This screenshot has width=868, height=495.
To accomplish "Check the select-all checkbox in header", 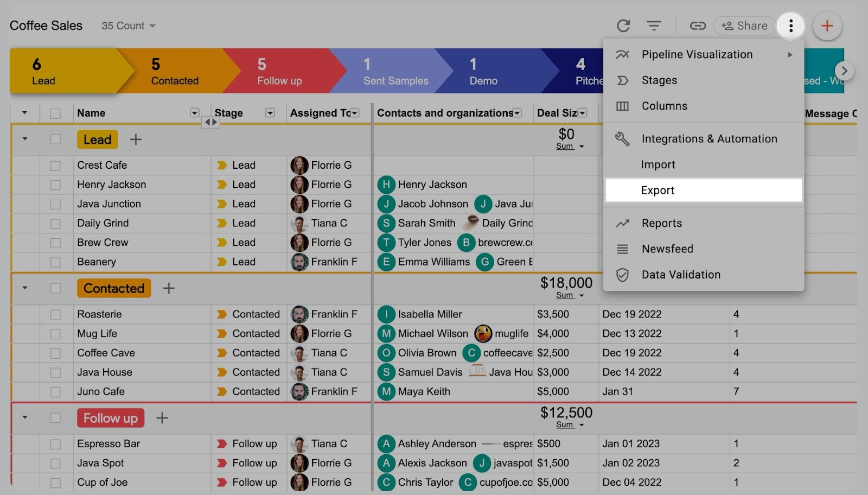I will [55, 113].
